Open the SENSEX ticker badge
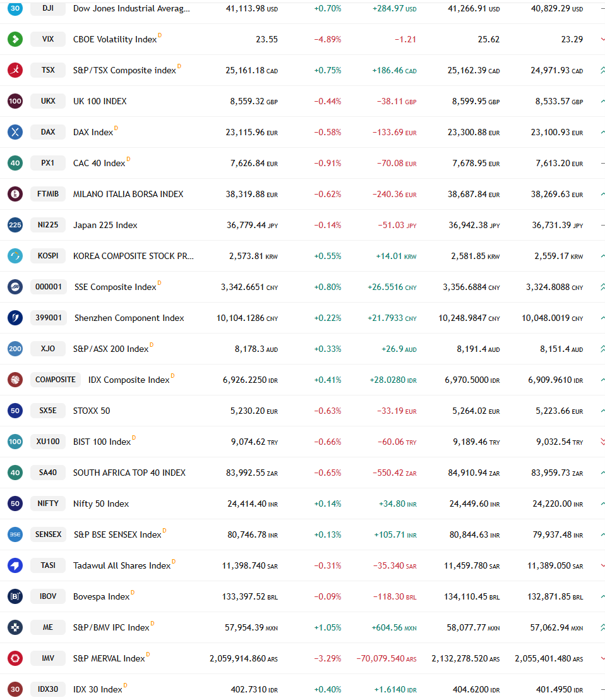 tap(48, 534)
